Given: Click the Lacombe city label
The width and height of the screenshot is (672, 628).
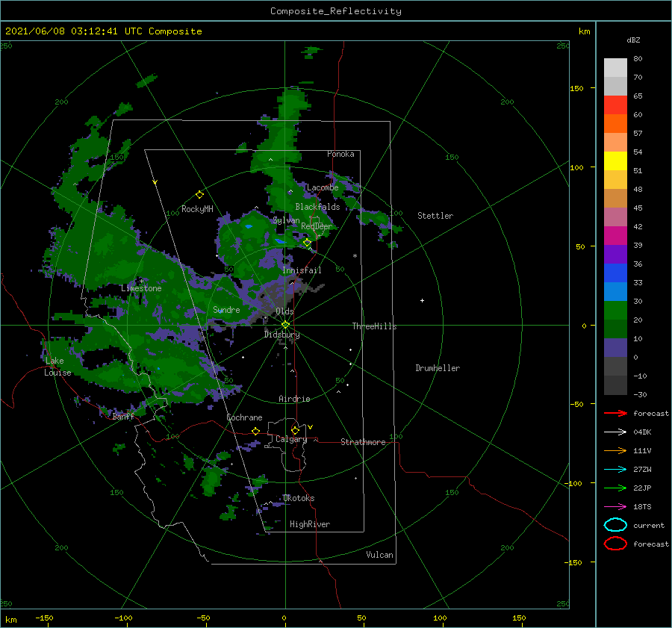Looking at the screenshot, I should pyautogui.click(x=323, y=187).
